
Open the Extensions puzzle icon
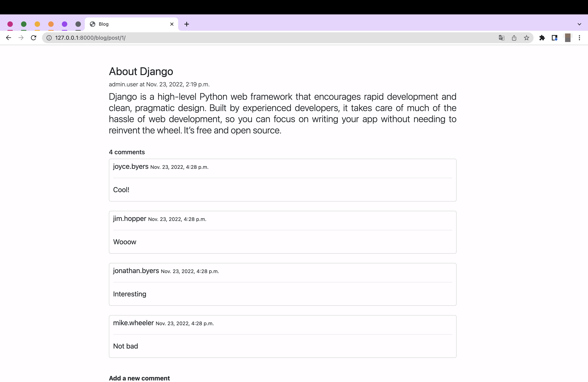542,38
